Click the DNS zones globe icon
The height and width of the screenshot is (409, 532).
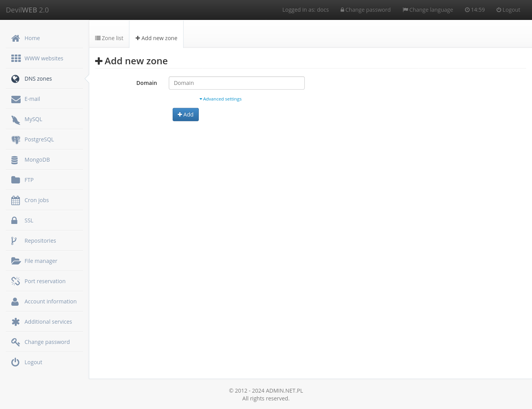point(15,79)
